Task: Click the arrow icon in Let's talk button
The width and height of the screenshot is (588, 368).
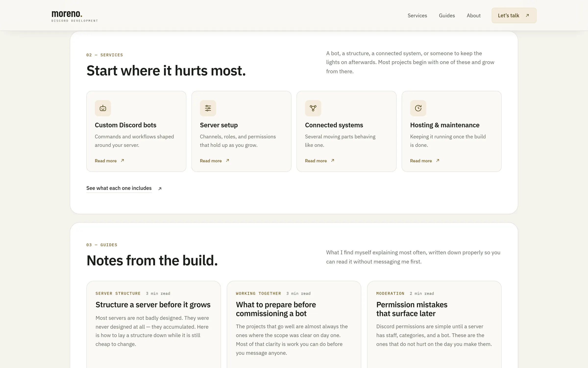Action: (527, 15)
